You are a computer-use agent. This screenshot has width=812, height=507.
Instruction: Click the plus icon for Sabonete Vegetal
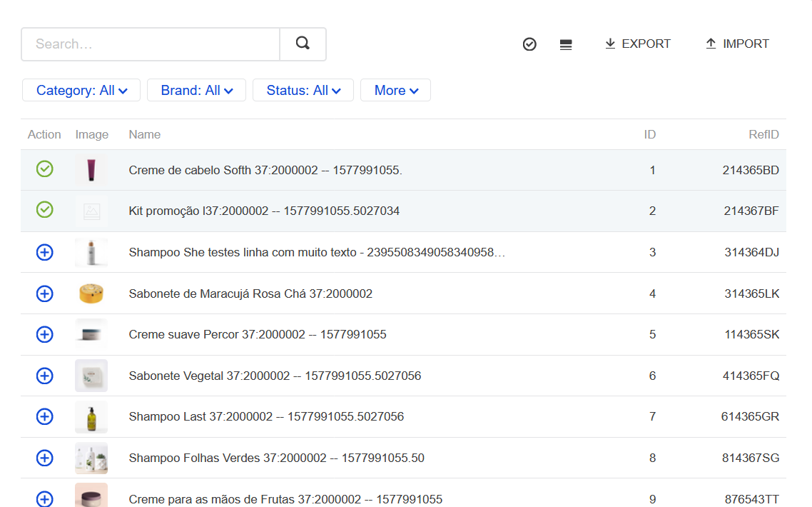tap(44, 375)
